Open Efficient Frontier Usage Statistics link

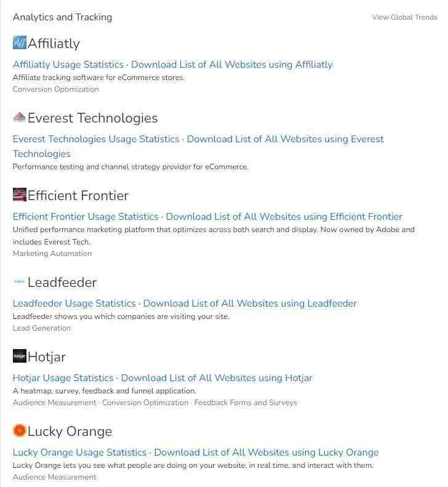(86, 217)
